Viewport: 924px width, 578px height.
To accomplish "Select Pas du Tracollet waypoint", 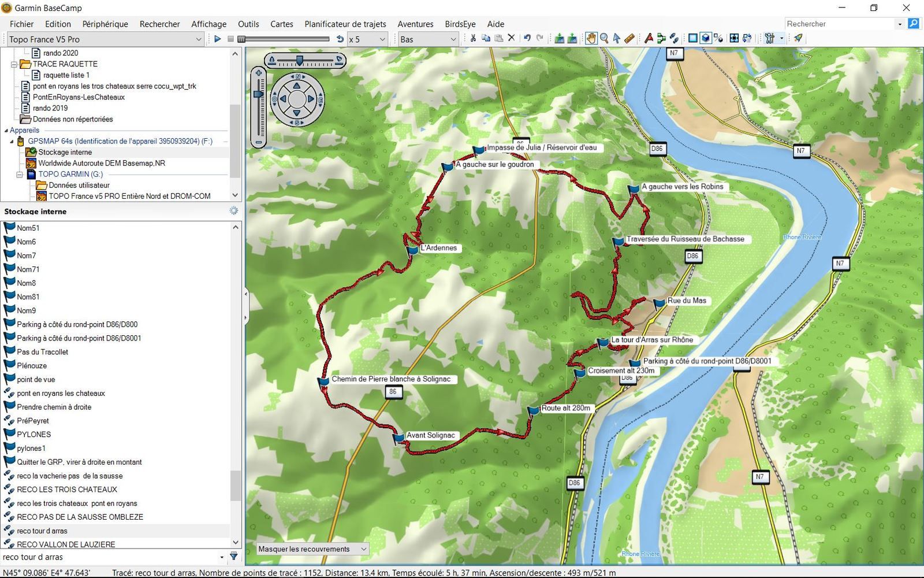I will point(42,351).
